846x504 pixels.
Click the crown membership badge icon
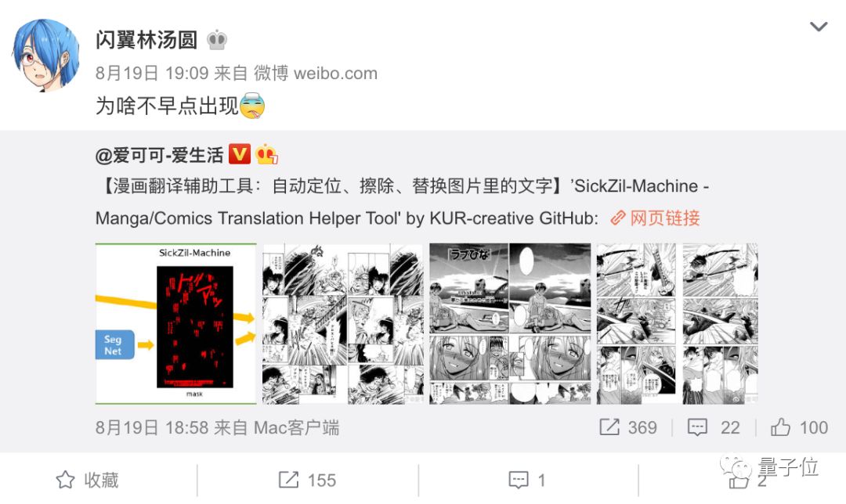(x=217, y=39)
